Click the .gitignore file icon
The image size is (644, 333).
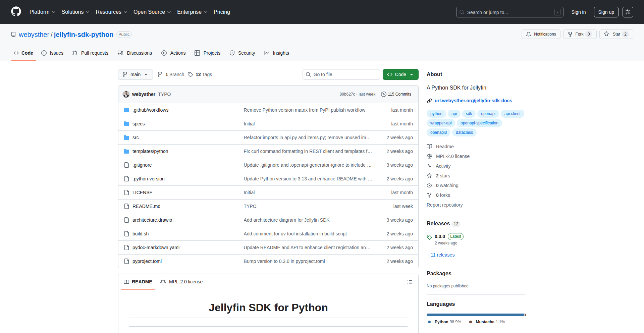point(126,165)
